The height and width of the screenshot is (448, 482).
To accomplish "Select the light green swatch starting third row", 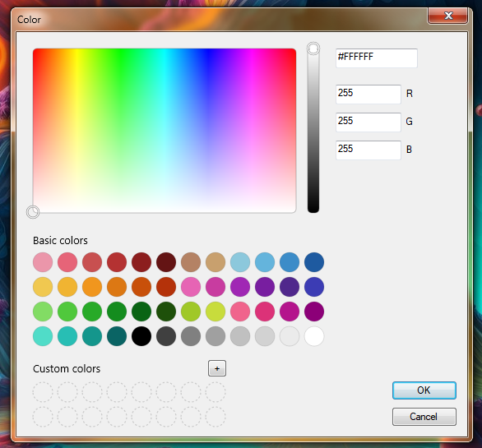I will 43,312.
